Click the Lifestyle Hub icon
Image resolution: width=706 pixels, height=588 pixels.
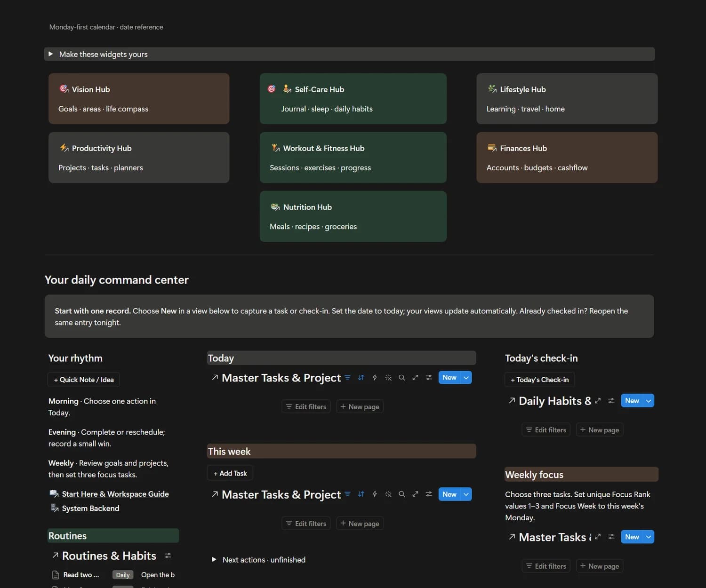pos(492,89)
